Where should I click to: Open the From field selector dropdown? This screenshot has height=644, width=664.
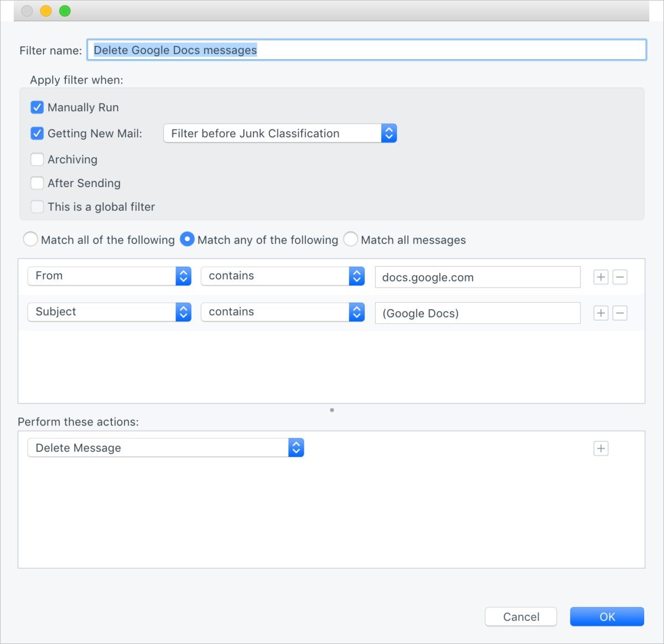110,276
